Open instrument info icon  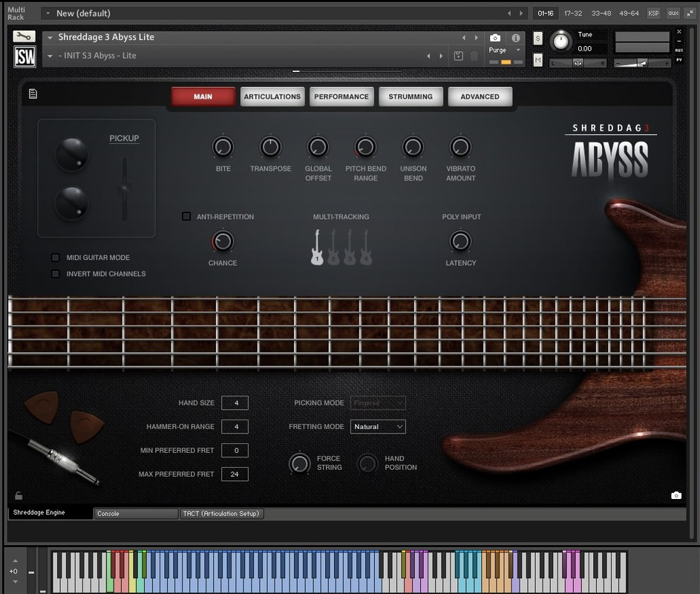tap(516, 38)
